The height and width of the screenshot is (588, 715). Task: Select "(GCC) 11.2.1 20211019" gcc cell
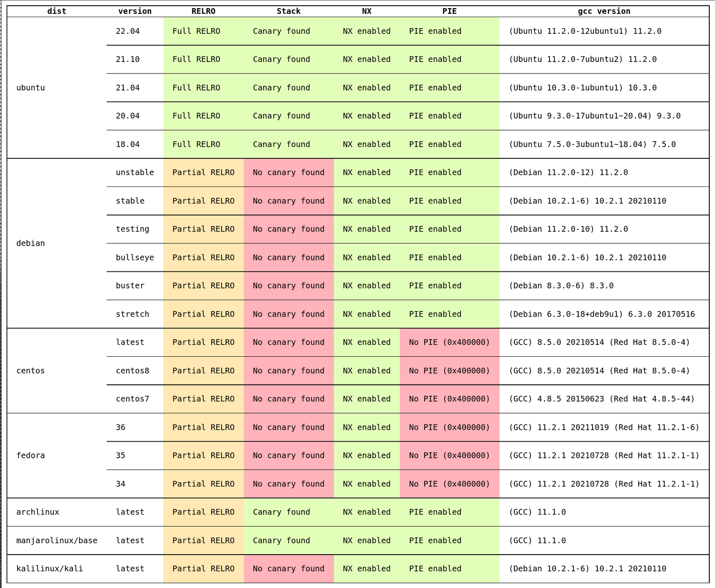coord(604,427)
